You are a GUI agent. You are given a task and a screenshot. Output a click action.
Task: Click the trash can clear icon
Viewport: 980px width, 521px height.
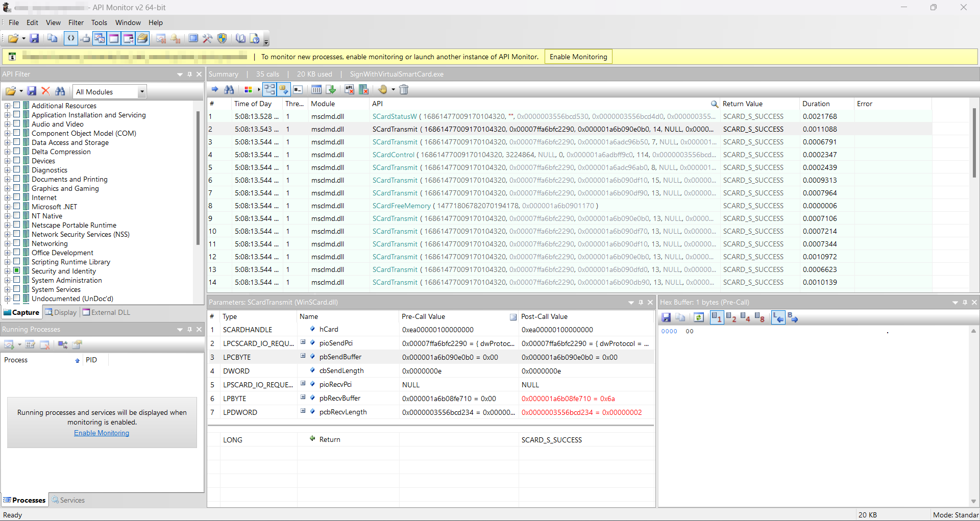(x=404, y=90)
